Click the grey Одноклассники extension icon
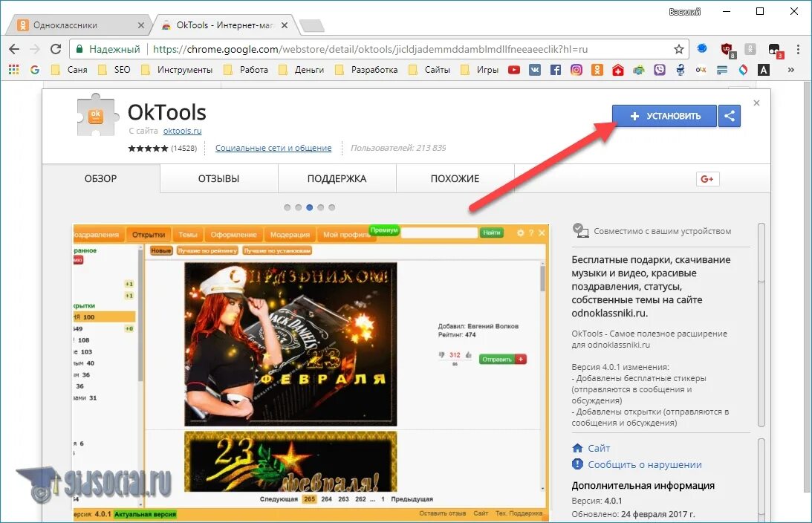812x523 pixels. [x=750, y=49]
